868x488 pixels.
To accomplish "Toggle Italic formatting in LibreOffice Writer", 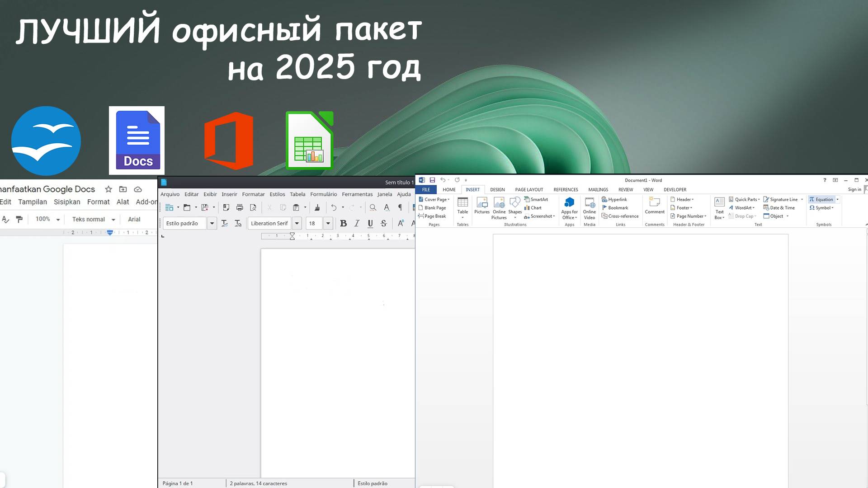I will 356,224.
